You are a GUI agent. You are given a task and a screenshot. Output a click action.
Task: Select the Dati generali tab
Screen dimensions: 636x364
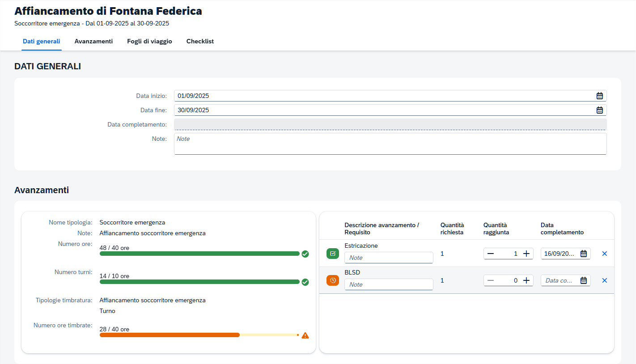pos(41,41)
